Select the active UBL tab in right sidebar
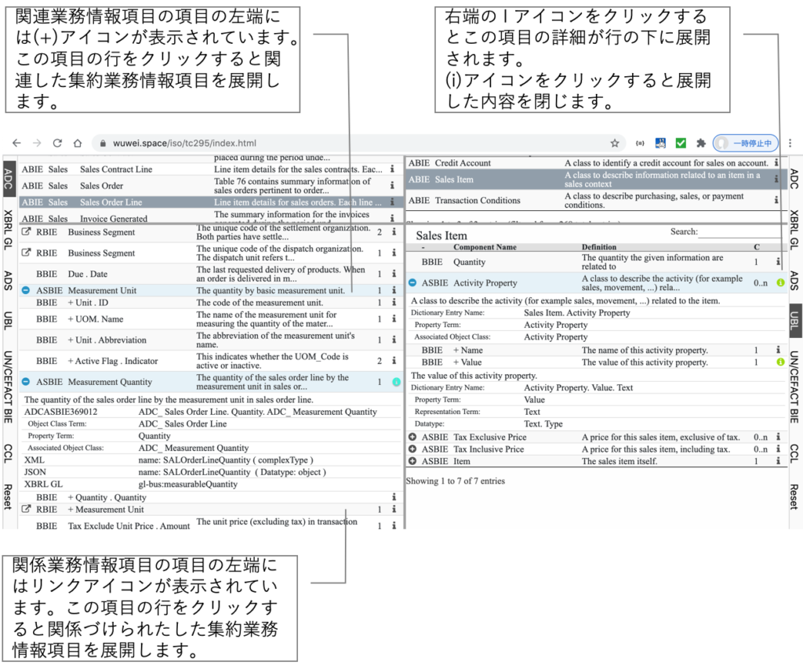Viewport: 803px width, 672px height. point(794,320)
